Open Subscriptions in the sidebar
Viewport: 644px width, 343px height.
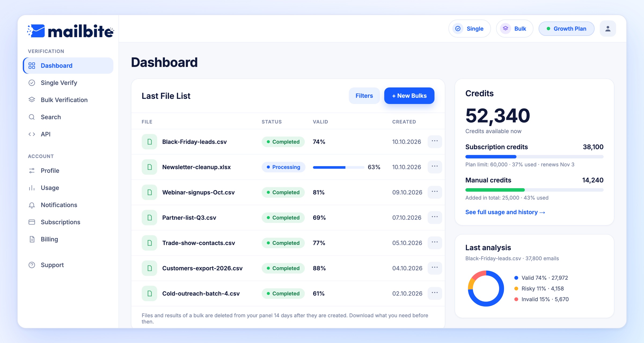(68, 222)
